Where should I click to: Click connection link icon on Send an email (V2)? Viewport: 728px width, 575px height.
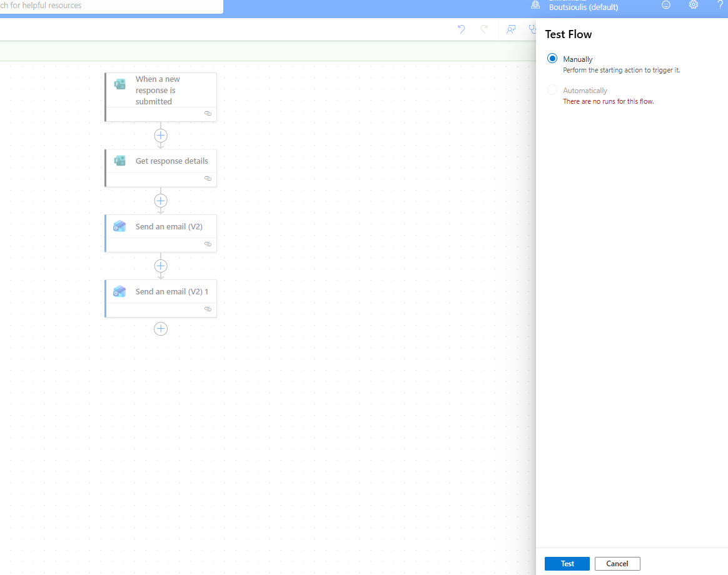(208, 244)
